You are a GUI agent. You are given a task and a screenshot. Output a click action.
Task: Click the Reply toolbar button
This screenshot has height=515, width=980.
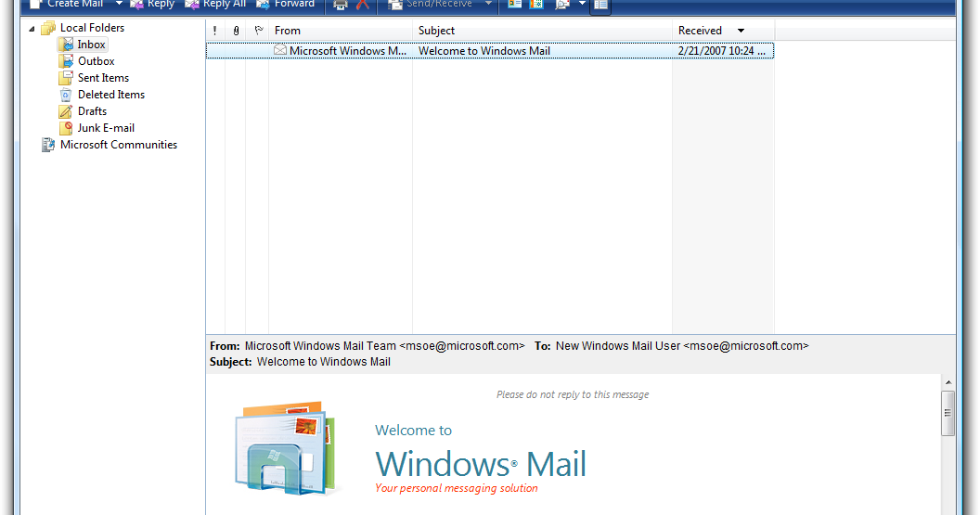(152, 5)
